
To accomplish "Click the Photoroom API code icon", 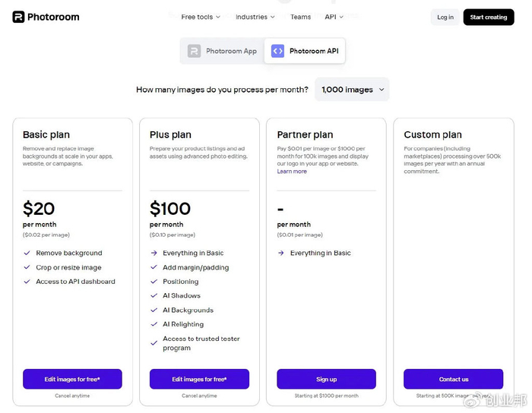I will pyautogui.click(x=277, y=51).
